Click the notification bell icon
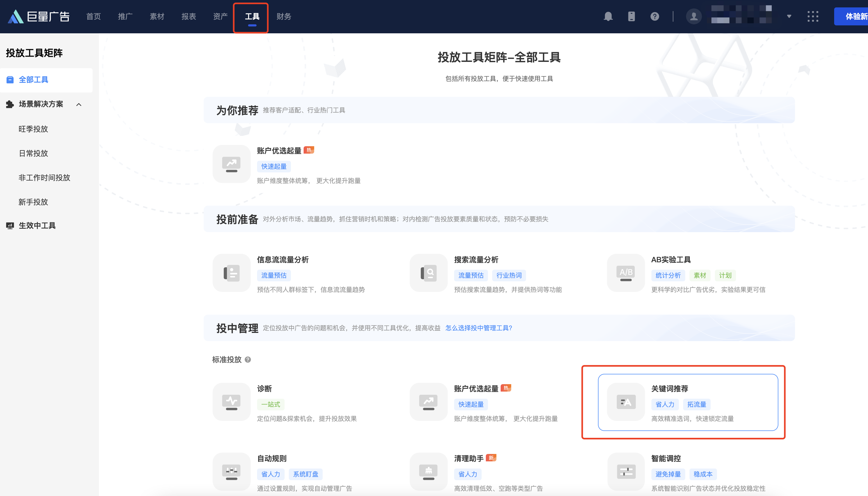The height and width of the screenshot is (496, 868). pyautogui.click(x=608, y=16)
